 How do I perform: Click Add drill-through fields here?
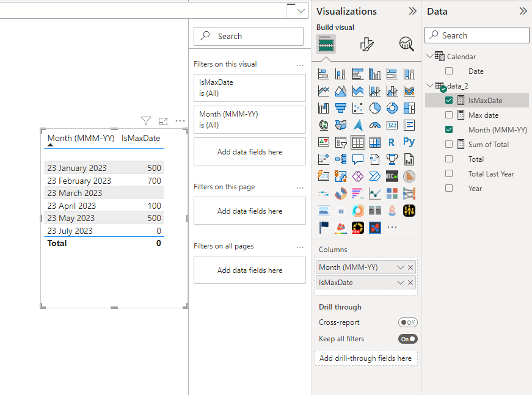(x=366, y=358)
